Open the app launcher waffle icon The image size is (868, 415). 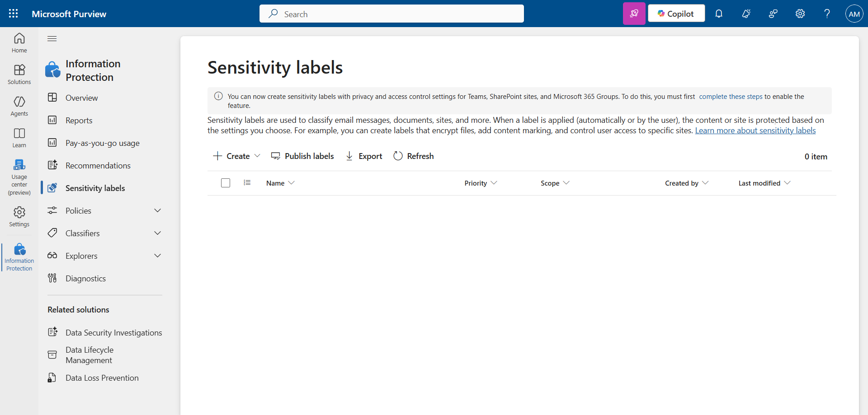[14, 14]
